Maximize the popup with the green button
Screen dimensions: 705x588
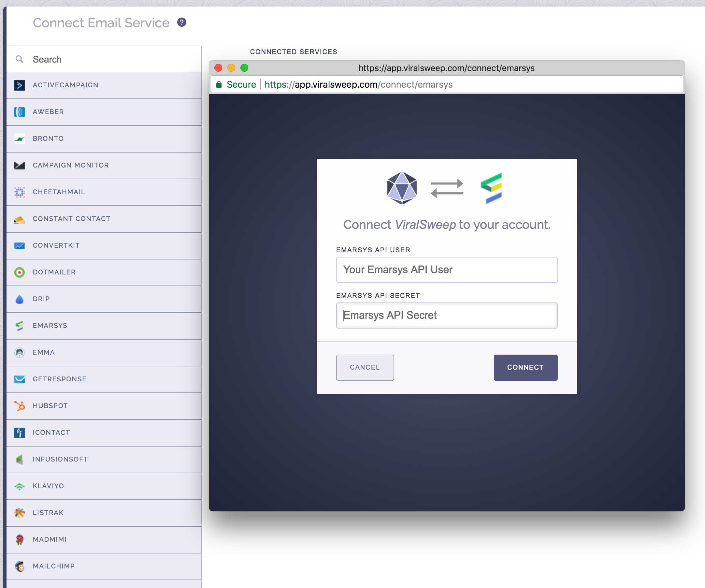[244, 68]
